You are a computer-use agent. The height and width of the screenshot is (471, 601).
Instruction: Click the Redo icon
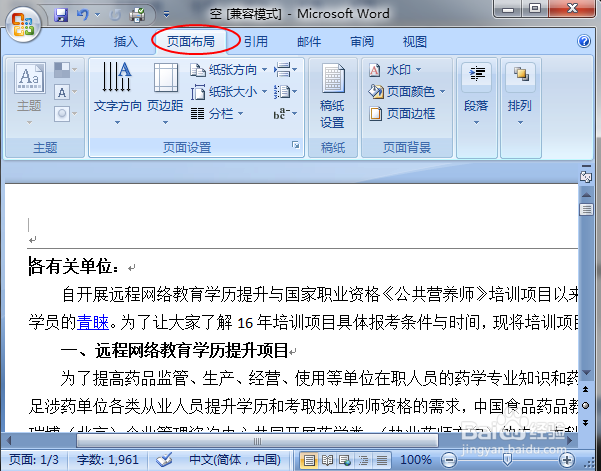click(x=115, y=15)
